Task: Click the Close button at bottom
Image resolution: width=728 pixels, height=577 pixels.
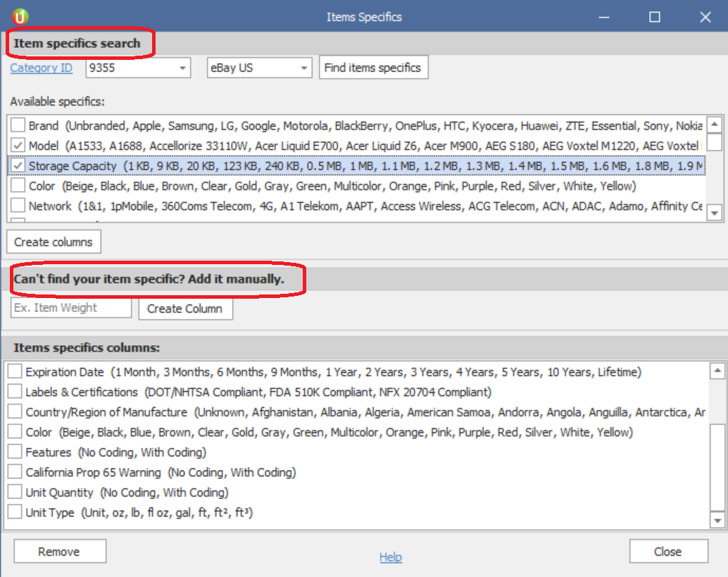Action: 668,552
